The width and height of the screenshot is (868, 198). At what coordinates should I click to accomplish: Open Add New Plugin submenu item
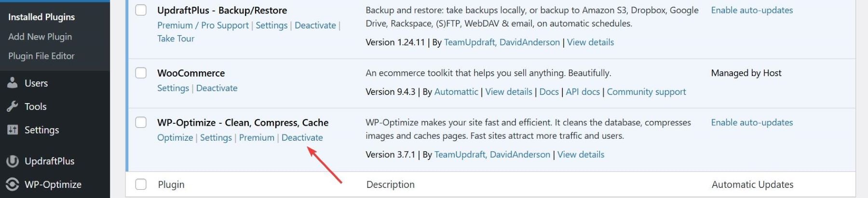pos(40,37)
